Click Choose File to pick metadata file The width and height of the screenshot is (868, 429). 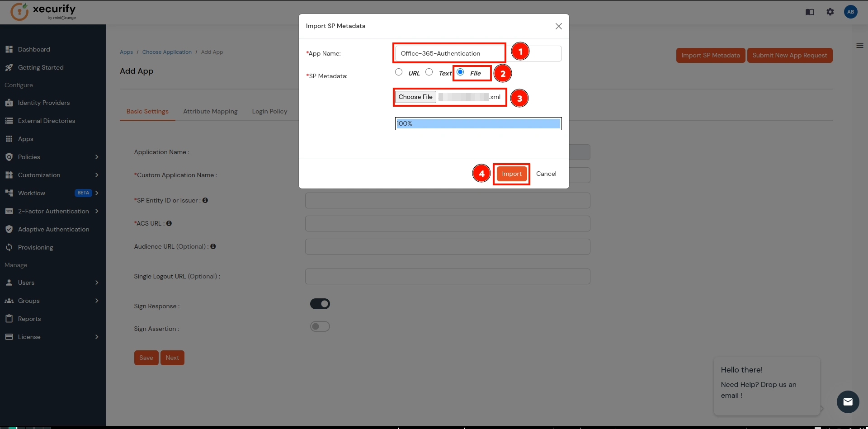415,97
